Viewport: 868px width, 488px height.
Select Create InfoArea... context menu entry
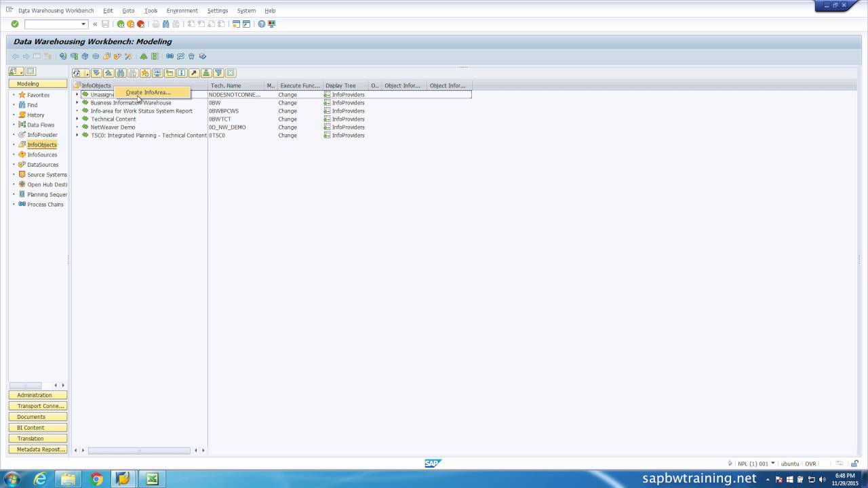tap(152, 92)
